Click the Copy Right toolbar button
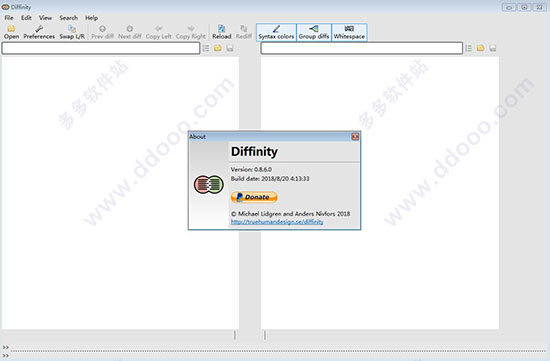 [x=190, y=32]
